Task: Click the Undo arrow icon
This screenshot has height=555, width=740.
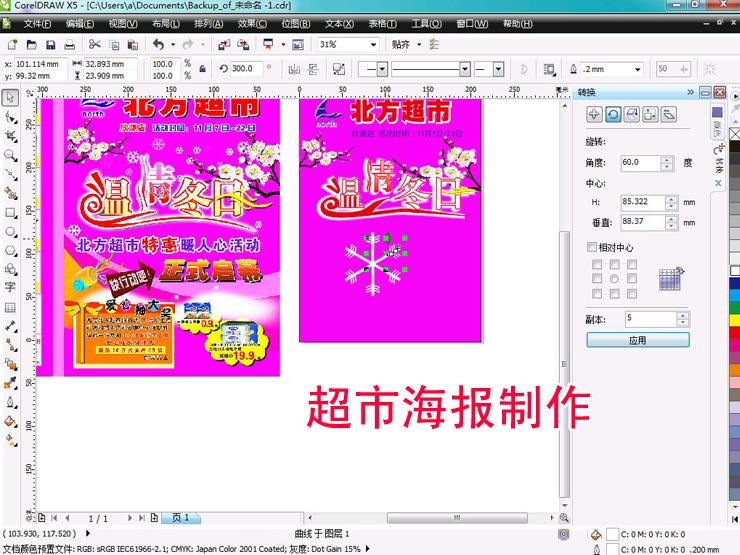Action: (158, 45)
